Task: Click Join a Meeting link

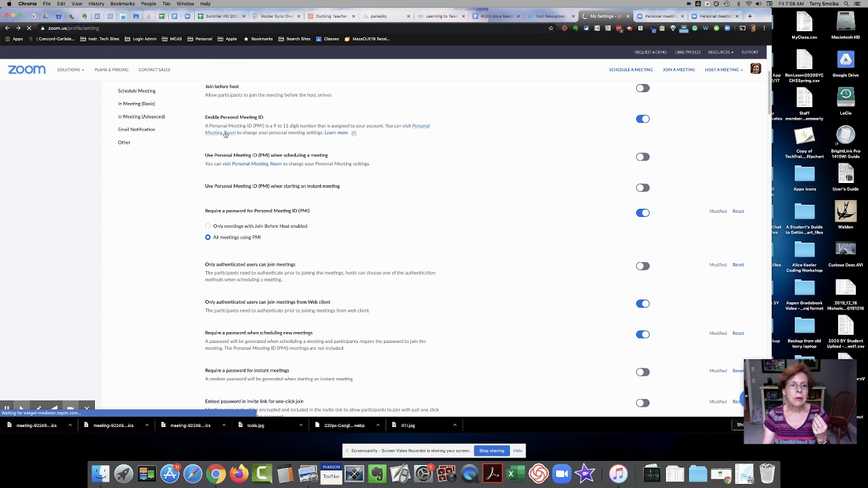Action: click(x=679, y=69)
